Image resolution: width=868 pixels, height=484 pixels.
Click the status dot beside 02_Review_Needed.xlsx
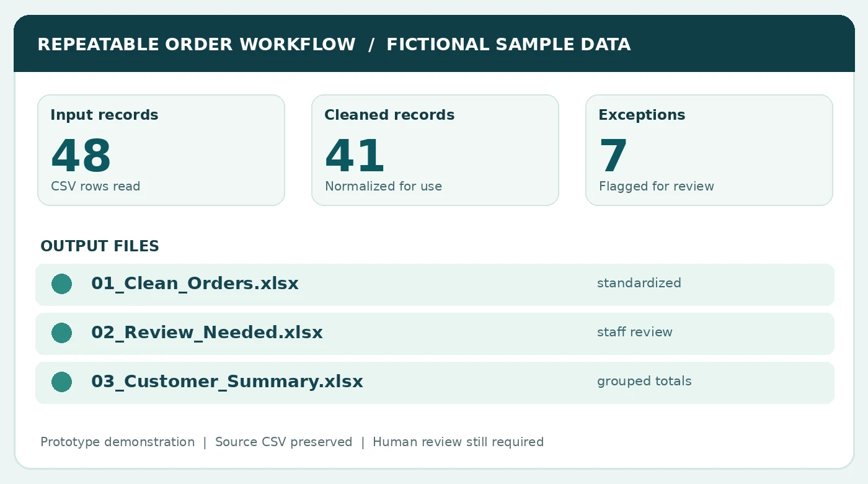click(61, 333)
